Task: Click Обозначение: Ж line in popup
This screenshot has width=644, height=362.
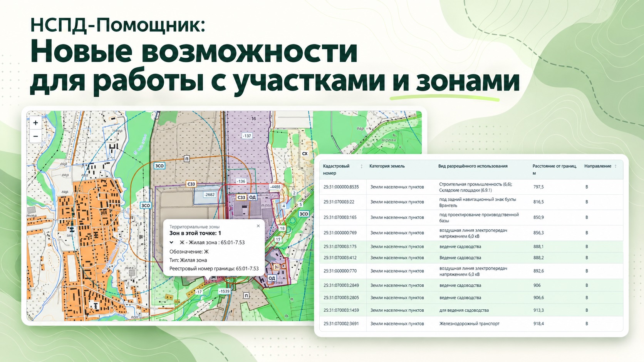Action: pos(189,252)
